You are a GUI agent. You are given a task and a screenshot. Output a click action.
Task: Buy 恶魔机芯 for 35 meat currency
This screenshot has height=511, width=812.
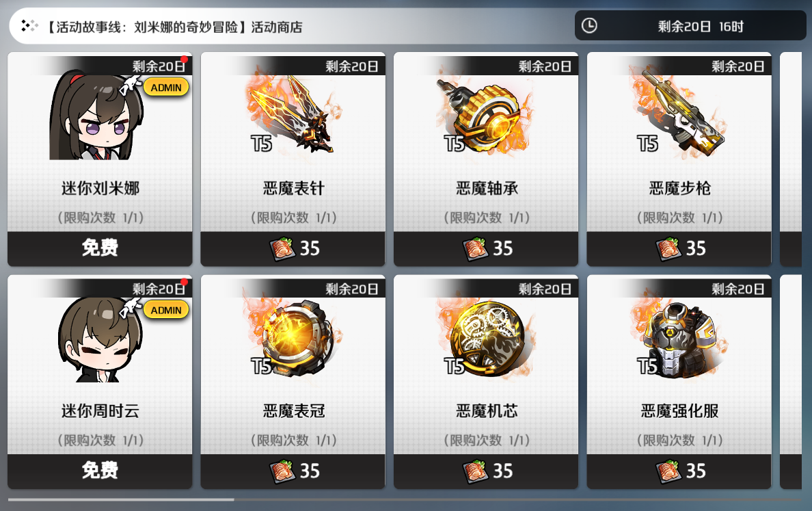tap(486, 471)
